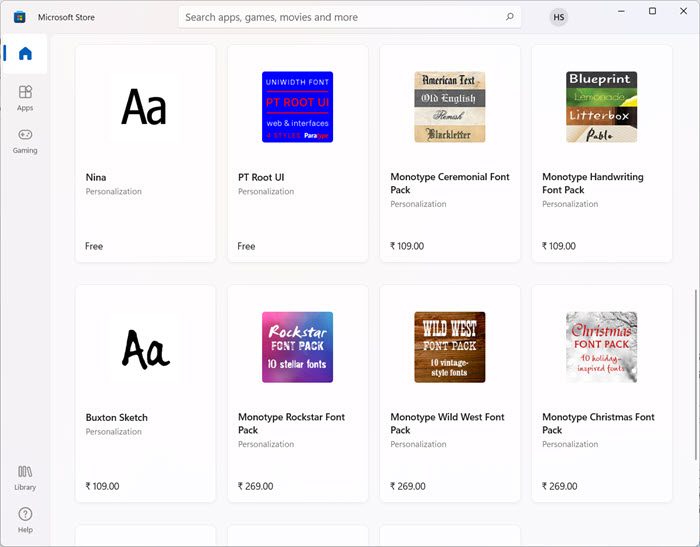
Task: Click Personalization label under Buxton Sketch
Action: coord(113,432)
